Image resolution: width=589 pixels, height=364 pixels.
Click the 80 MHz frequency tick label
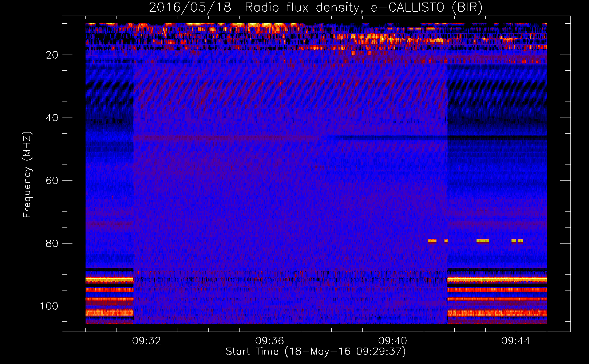pyautogui.click(x=52, y=243)
